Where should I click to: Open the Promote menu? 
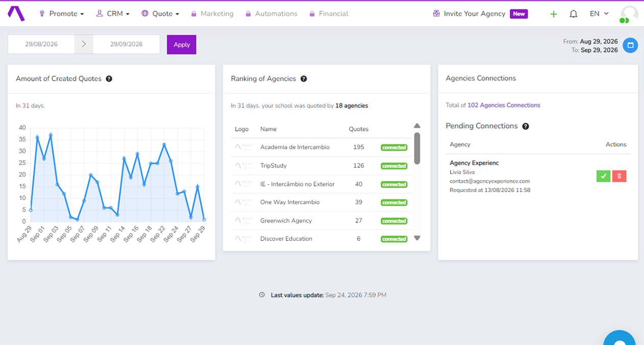pyautogui.click(x=62, y=14)
